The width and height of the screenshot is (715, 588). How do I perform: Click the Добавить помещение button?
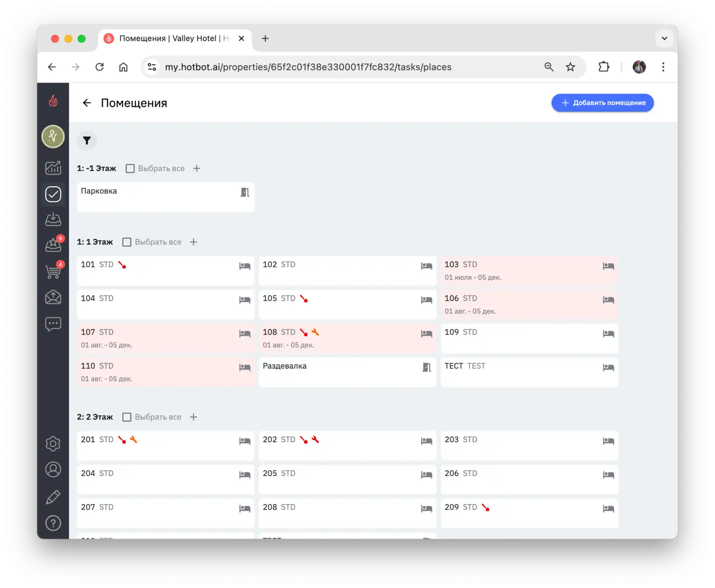[602, 103]
